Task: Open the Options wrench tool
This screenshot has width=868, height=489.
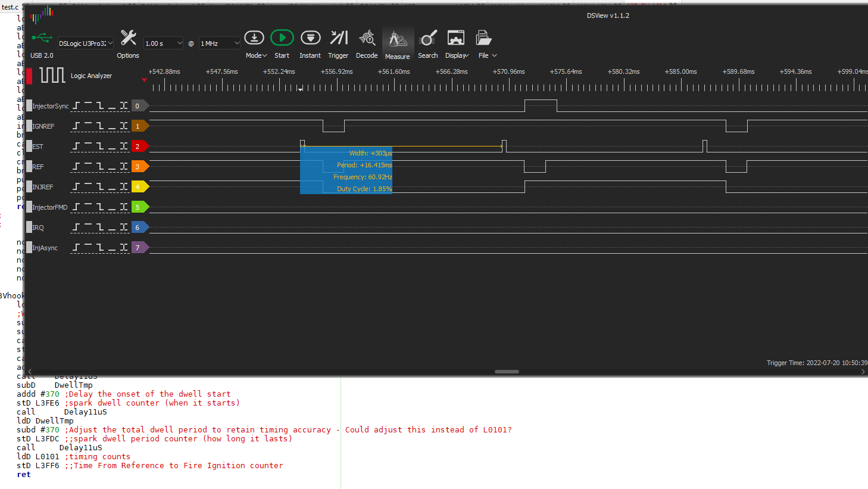Action: click(128, 38)
